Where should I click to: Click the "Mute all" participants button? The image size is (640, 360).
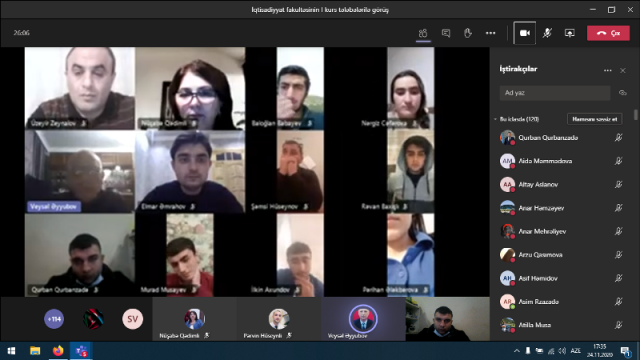595,119
